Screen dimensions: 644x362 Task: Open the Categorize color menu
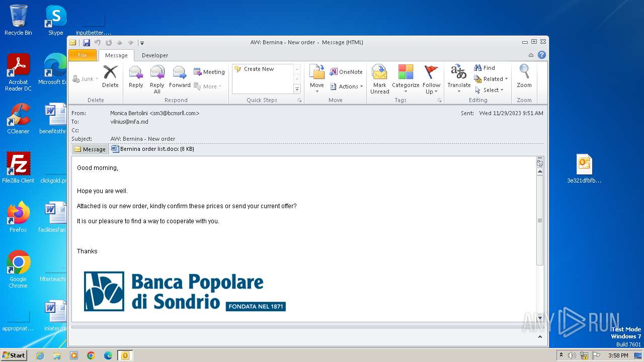406,79
